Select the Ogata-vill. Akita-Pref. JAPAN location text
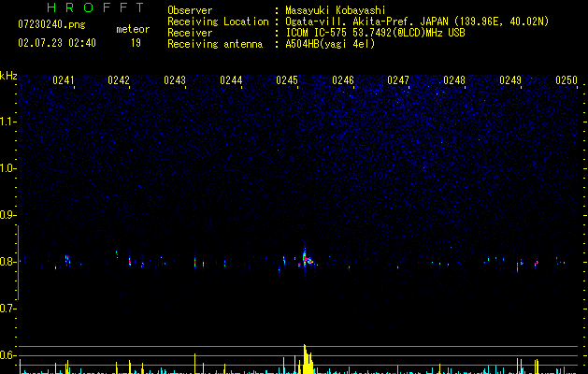588x374 pixels. pyautogui.click(x=417, y=22)
